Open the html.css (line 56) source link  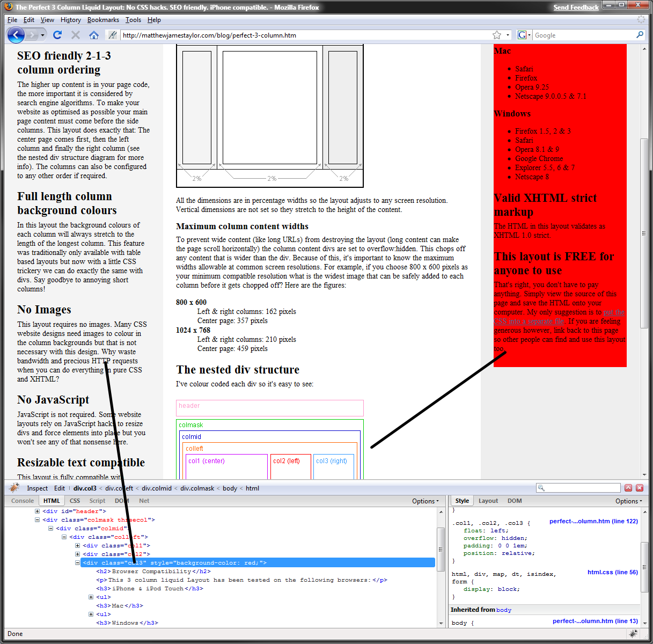tap(612, 572)
